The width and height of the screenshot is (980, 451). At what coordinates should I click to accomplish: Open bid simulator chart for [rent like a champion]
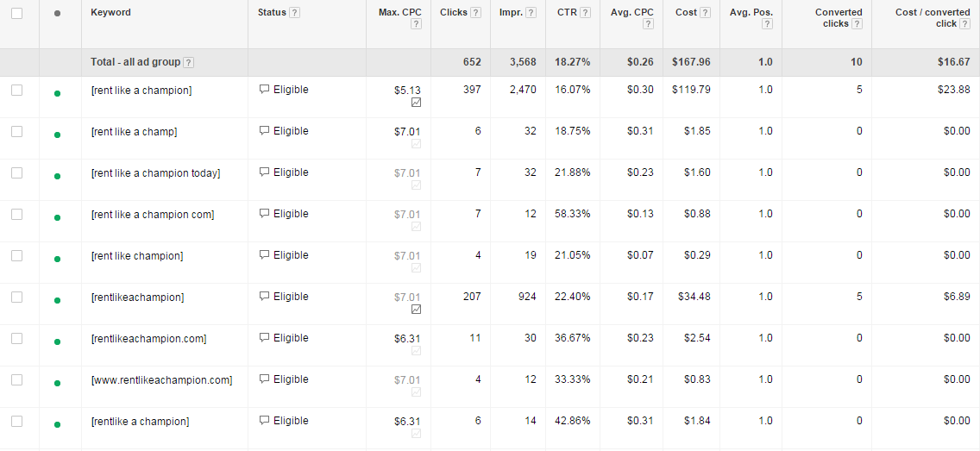[x=417, y=102]
